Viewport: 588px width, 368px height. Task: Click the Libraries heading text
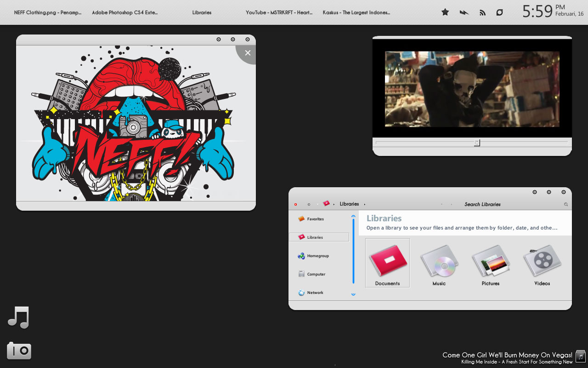click(384, 218)
